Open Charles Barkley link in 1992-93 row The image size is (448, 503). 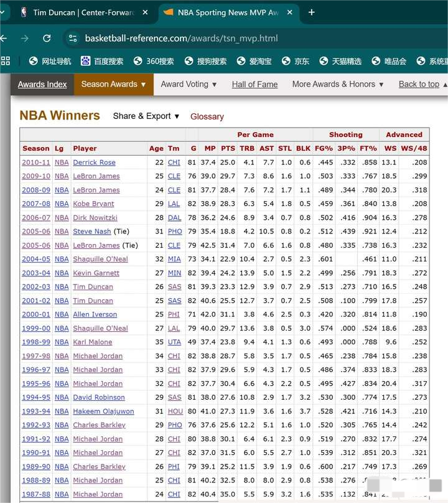(99, 425)
